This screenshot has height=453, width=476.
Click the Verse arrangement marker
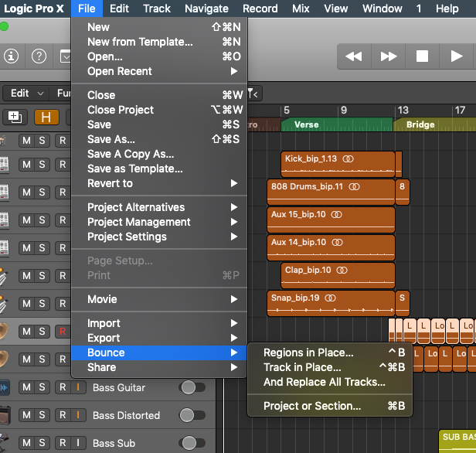click(337, 124)
